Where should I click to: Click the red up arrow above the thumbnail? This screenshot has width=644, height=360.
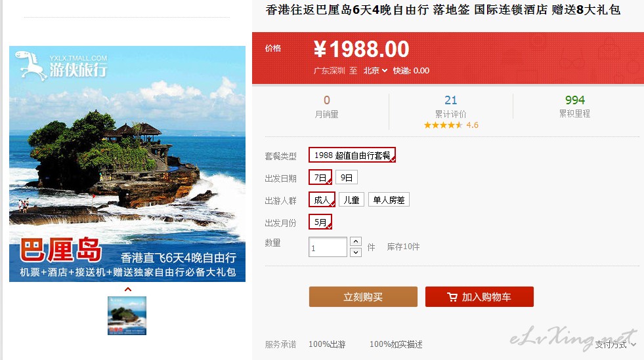click(128, 289)
